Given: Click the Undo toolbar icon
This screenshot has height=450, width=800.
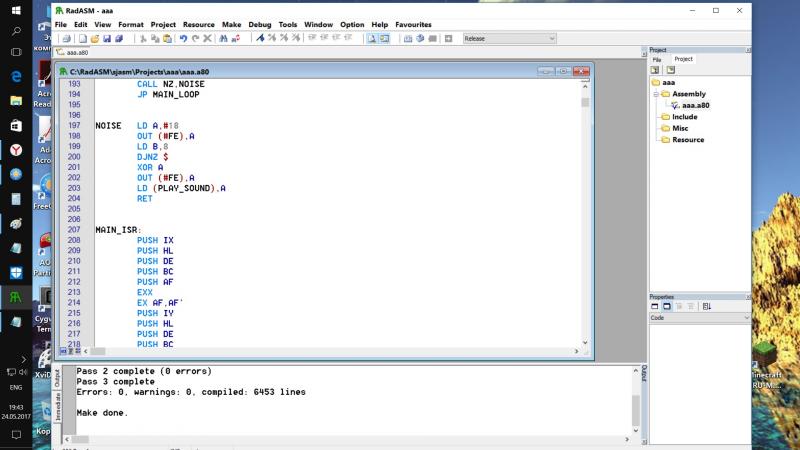Looking at the screenshot, I should 182,38.
